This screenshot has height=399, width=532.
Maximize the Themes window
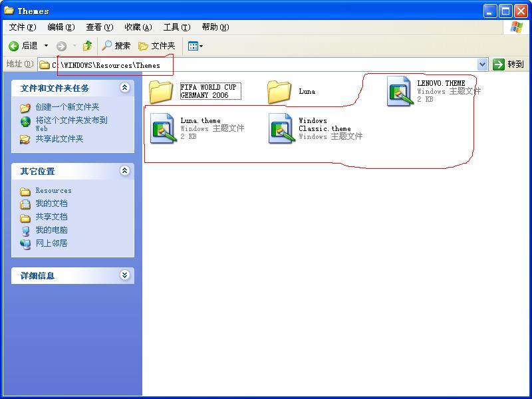coord(505,11)
